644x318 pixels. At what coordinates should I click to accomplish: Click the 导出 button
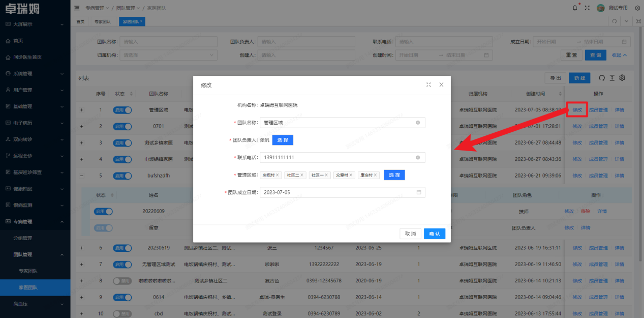click(x=555, y=78)
